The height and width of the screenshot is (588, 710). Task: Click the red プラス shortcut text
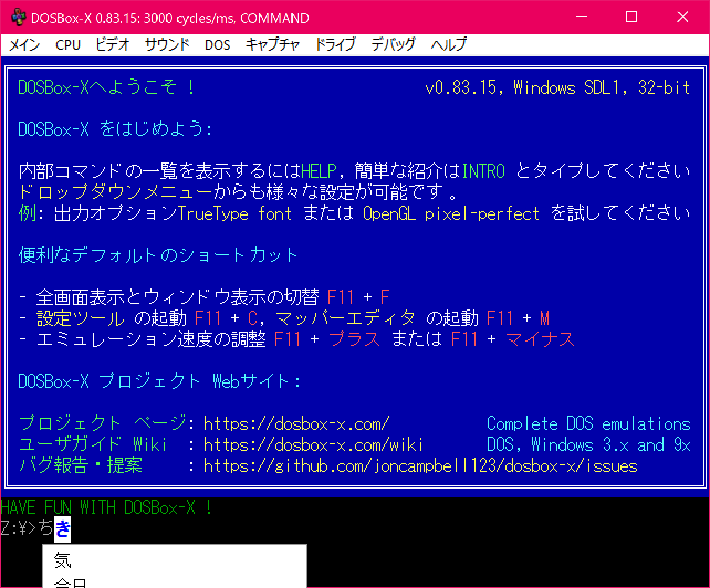(x=354, y=339)
